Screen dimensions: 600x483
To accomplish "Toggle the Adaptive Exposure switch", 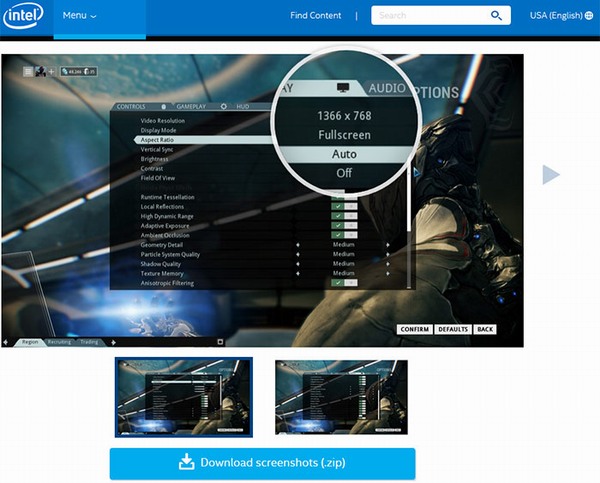I will [x=344, y=225].
